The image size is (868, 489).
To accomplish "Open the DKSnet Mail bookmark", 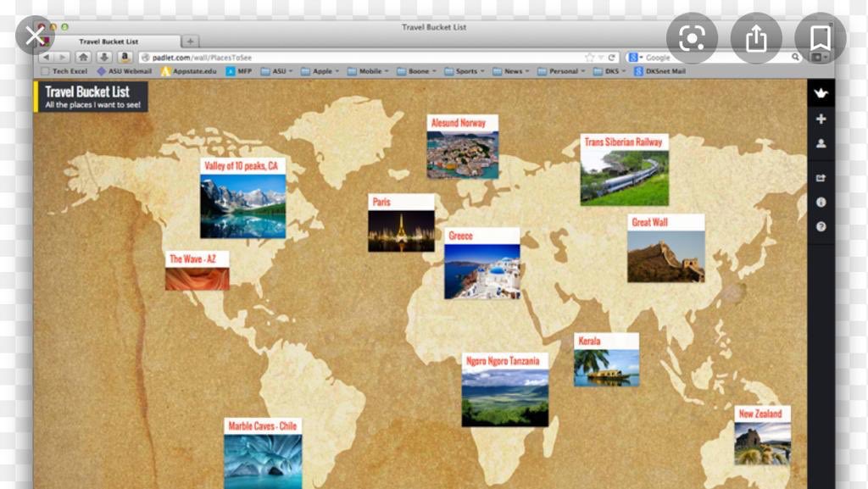I will pos(659,71).
